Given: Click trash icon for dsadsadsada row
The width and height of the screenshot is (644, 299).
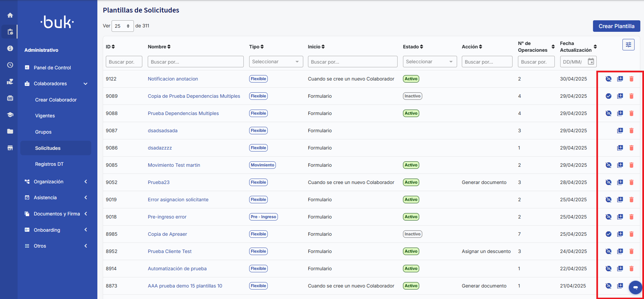Looking at the screenshot, I should [x=631, y=131].
